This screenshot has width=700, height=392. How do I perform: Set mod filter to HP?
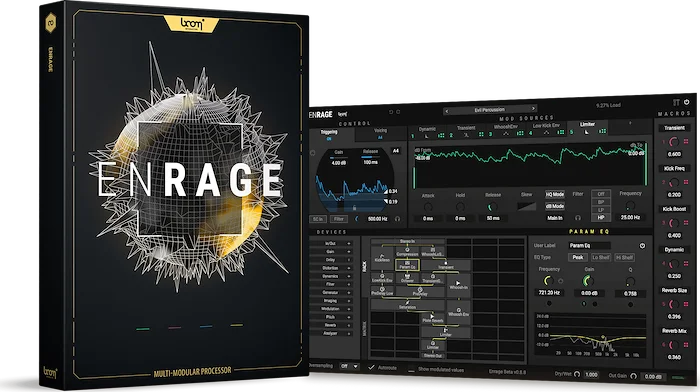(x=601, y=217)
